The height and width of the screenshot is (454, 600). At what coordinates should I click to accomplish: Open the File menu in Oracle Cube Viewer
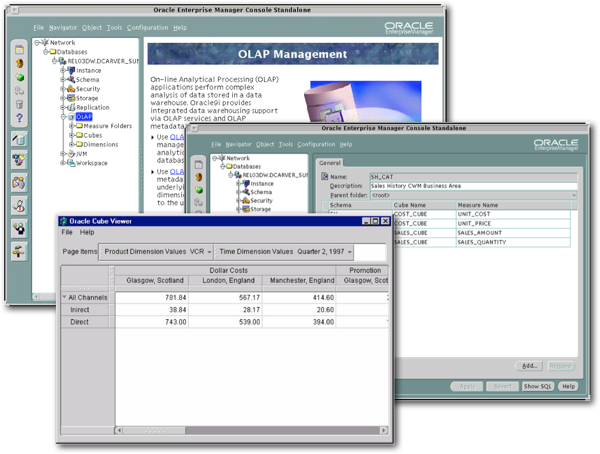pos(67,232)
